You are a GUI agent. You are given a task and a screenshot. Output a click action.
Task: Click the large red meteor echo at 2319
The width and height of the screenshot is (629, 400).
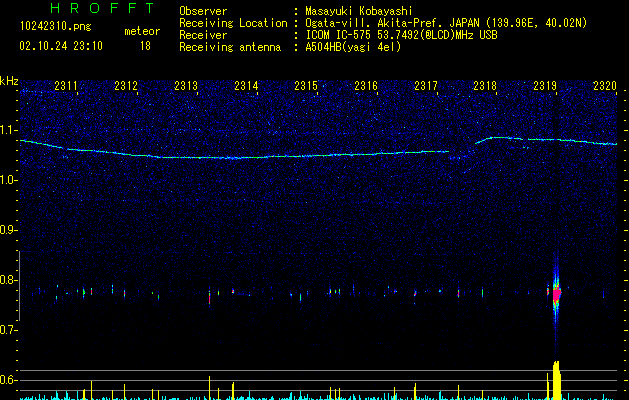pyautogui.click(x=556, y=294)
